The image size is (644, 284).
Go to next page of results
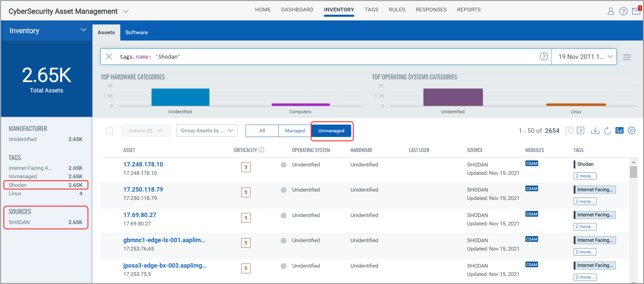click(x=581, y=131)
